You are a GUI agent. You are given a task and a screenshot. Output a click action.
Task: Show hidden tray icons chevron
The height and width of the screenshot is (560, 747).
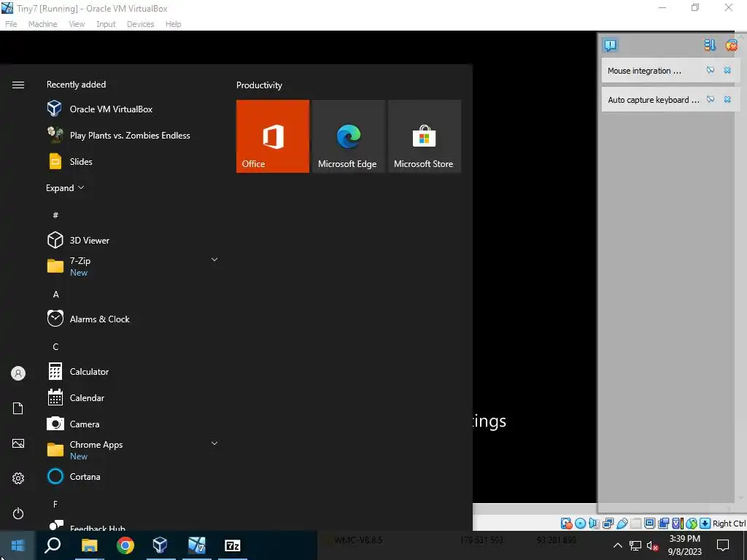(617, 545)
